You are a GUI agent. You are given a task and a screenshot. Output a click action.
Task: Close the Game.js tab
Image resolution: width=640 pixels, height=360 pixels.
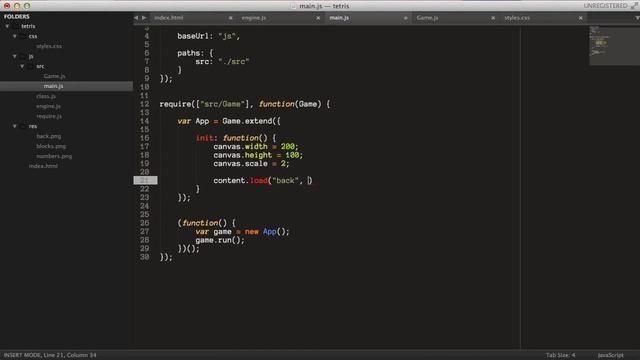point(493,18)
